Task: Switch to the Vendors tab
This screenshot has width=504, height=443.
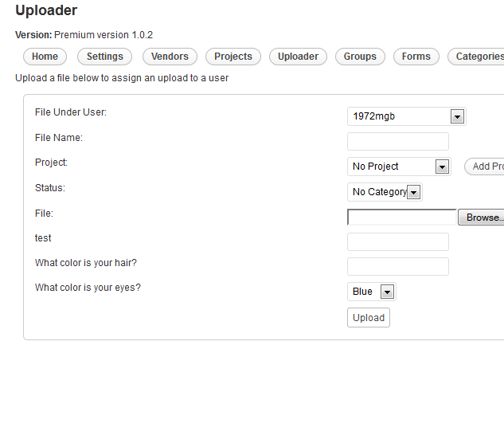Action: [170, 57]
